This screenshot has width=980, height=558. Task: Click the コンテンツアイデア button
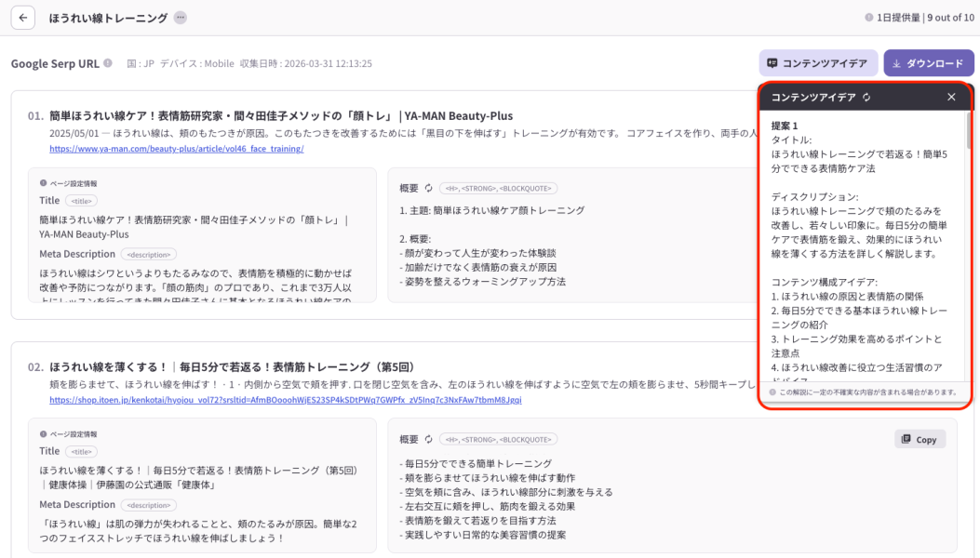[818, 63]
